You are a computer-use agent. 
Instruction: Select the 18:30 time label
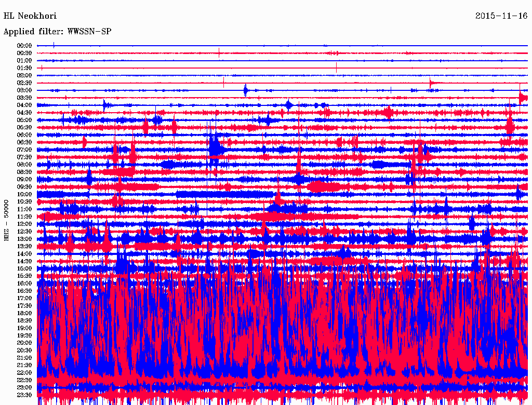coord(24,321)
